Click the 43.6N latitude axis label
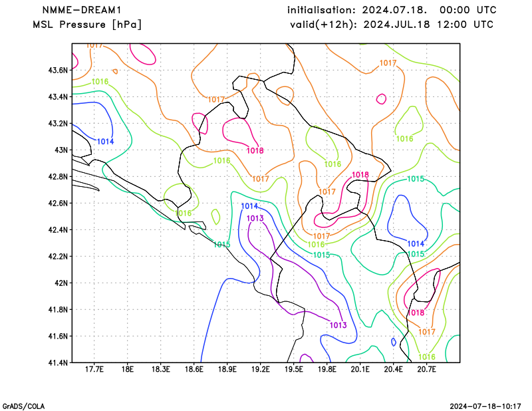532x411 pixels. click(58, 70)
